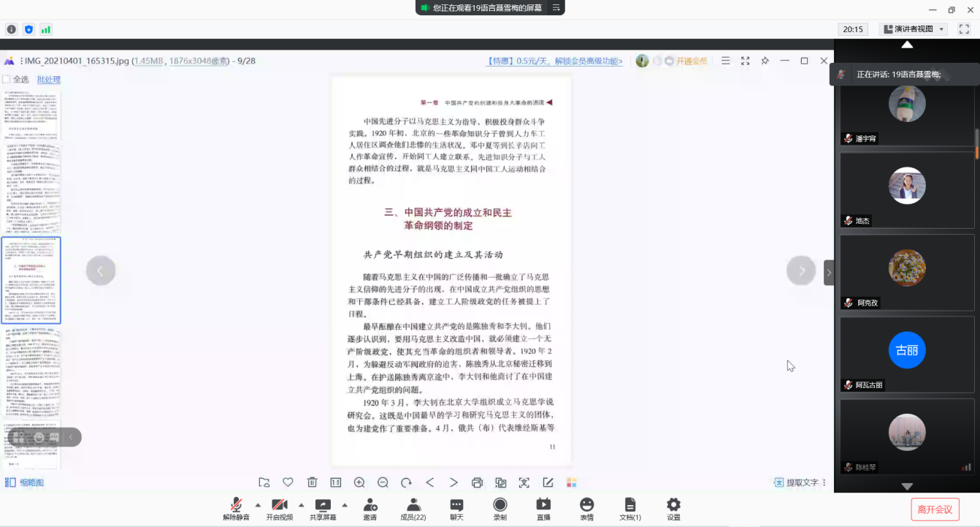Zoom in on the image
Image resolution: width=980 pixels, height=527 pixels.
point(359,482)
